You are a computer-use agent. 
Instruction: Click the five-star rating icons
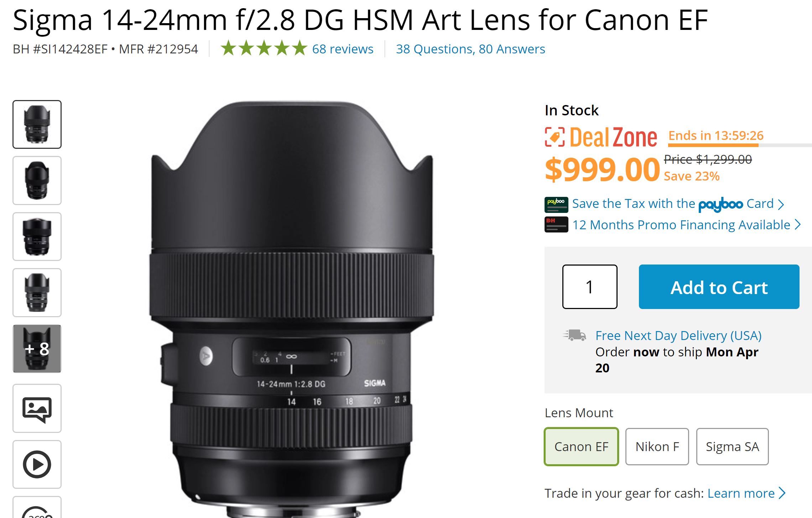point(264,48)
